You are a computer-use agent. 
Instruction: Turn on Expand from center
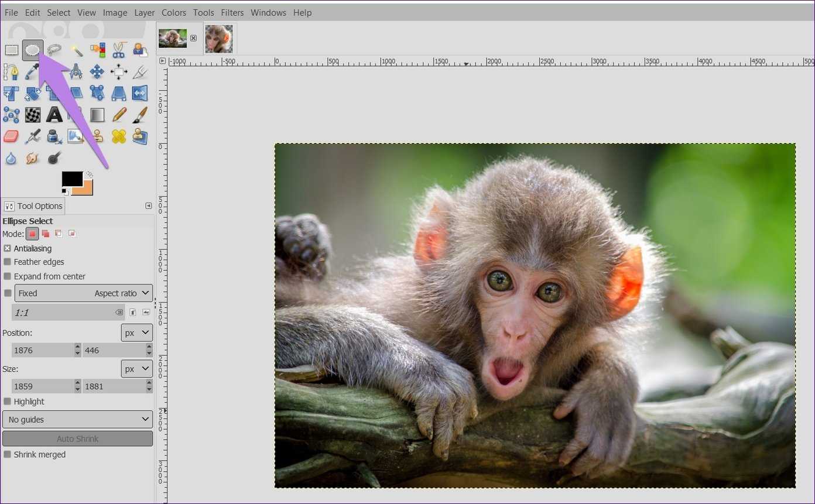click(x=8, y=276)
